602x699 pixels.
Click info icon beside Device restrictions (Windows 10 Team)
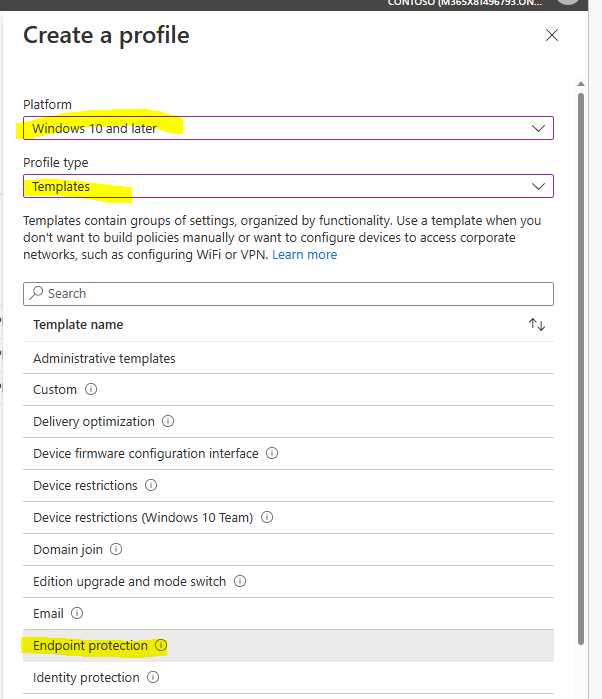click(x=267, y=517)
